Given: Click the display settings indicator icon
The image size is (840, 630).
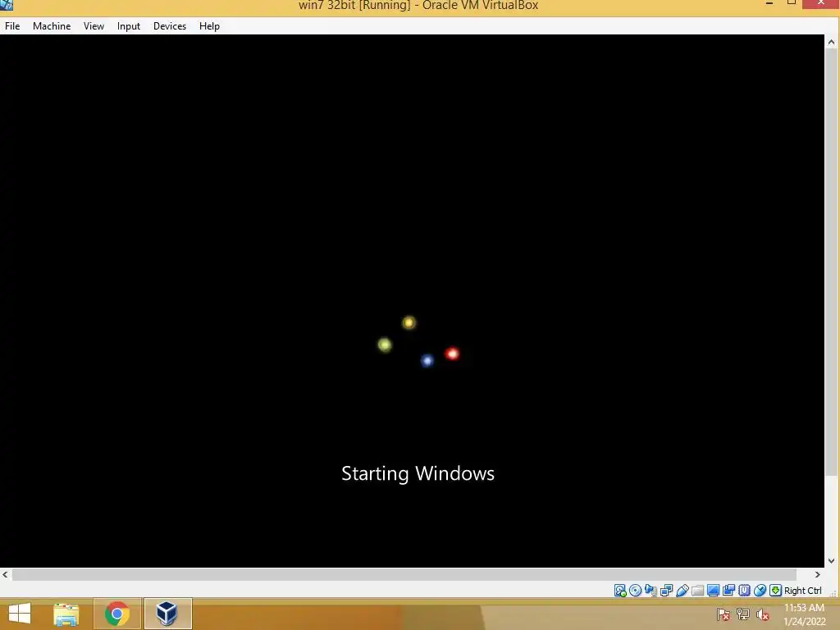Looking at the screenshot, I should pos(713,591).
